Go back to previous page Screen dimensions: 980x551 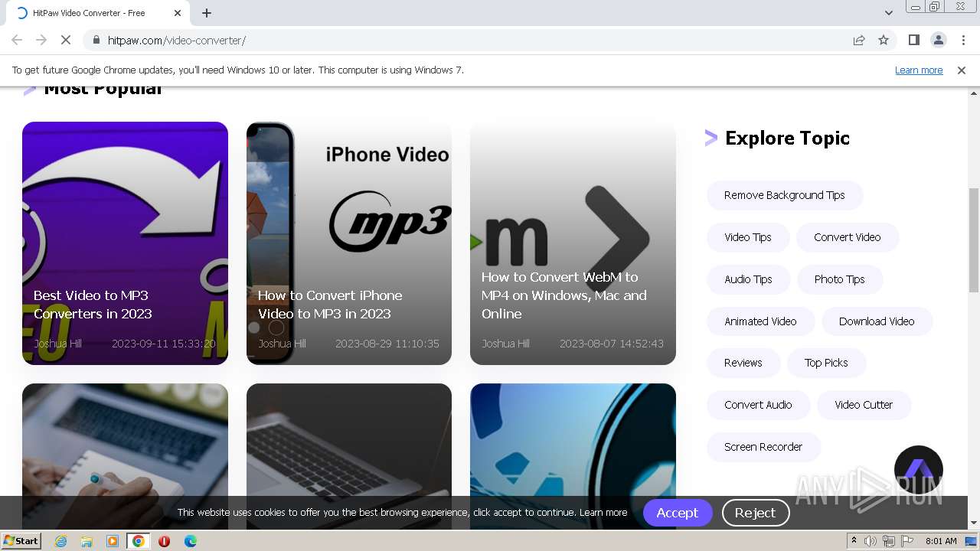[17, 40]
